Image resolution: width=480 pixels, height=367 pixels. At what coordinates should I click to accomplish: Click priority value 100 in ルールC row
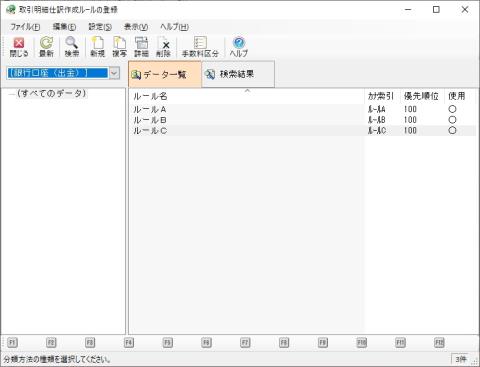(x=410, y=131)
